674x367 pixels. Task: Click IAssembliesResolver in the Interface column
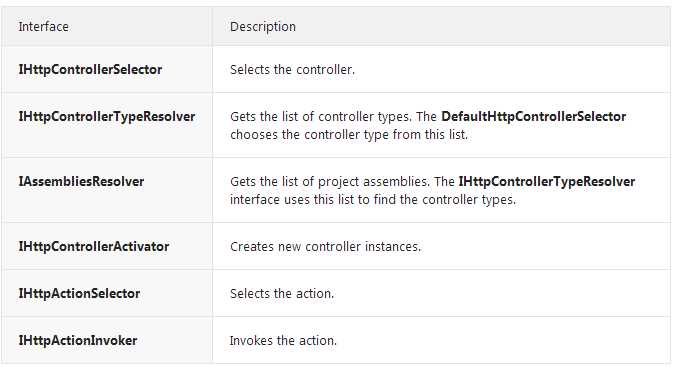(81, 181)
